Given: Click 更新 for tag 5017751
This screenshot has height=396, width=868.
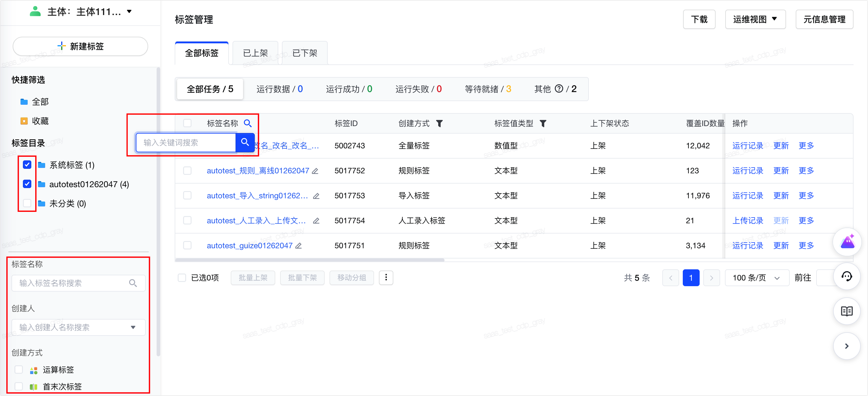Looking at the screenshot, I should 781,246.
